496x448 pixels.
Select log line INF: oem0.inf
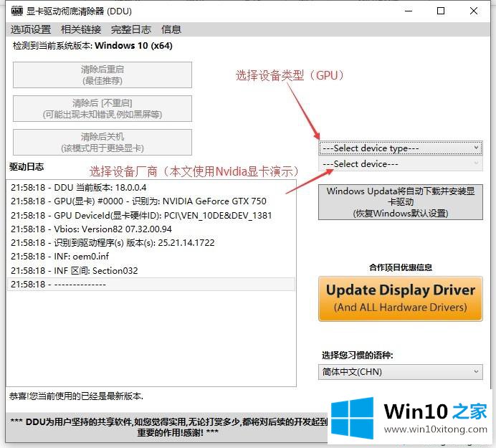click(x=151, y=257)
